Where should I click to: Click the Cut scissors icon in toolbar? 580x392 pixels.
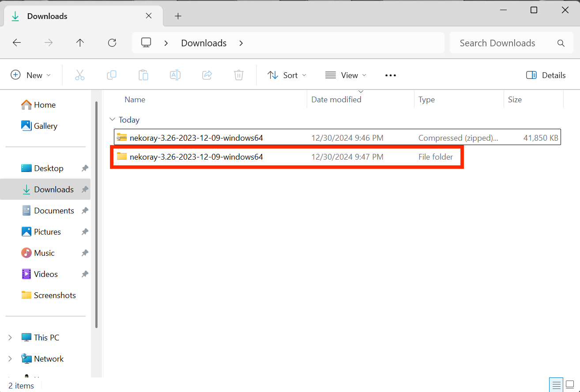(x=79, y=75)
